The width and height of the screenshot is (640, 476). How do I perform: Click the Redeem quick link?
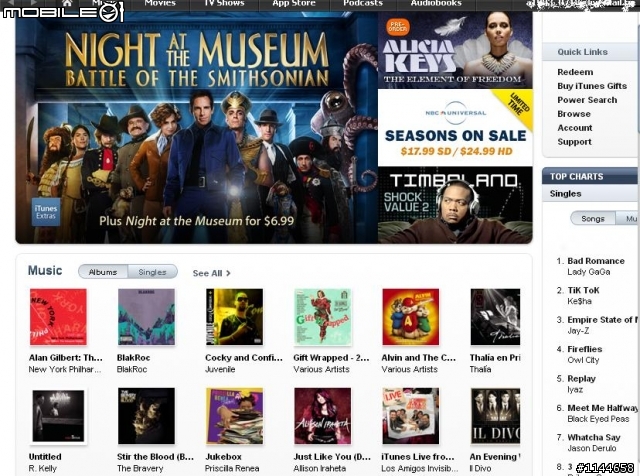pyautogui.click(x=575, y=72)
